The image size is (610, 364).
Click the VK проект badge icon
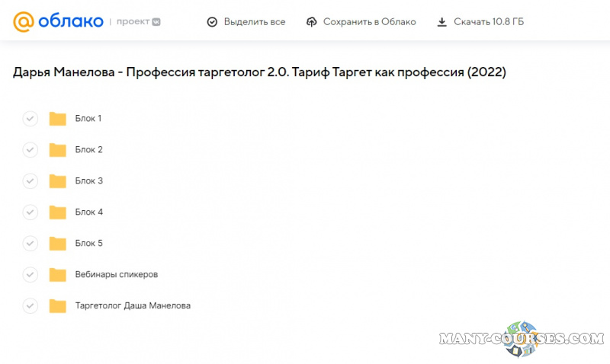(156, 22)
